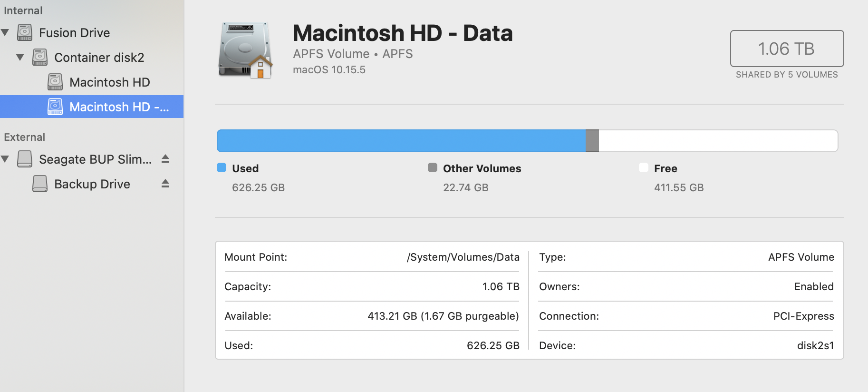Click the 626.25 GB value in table Used row
The width and height of the screenshot is (868, 392).
tap(493, 346)
